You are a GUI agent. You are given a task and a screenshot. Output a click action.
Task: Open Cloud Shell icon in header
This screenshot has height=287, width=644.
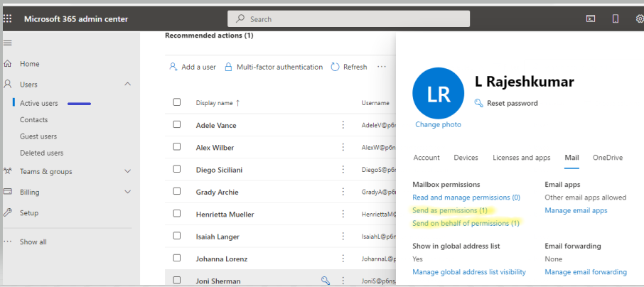(x=591, y=19)
